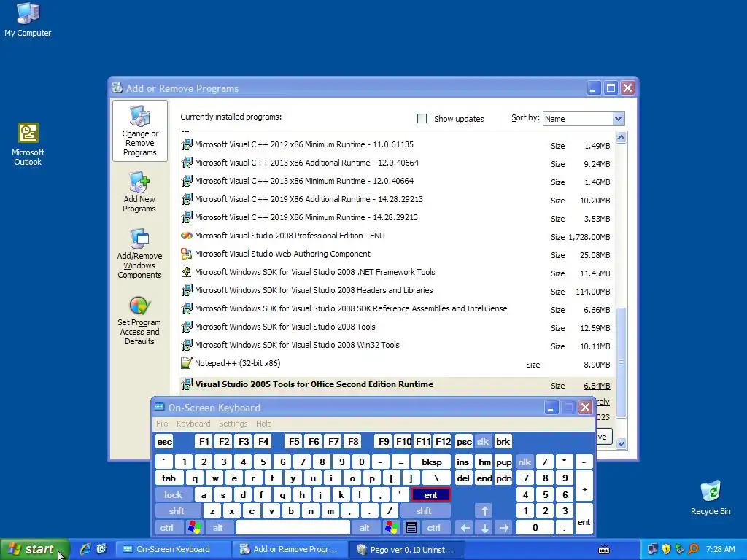Screen dimensions: 747x560
Task: Click the esc key on On-Screen Keyboard
Action: point(164,441)
